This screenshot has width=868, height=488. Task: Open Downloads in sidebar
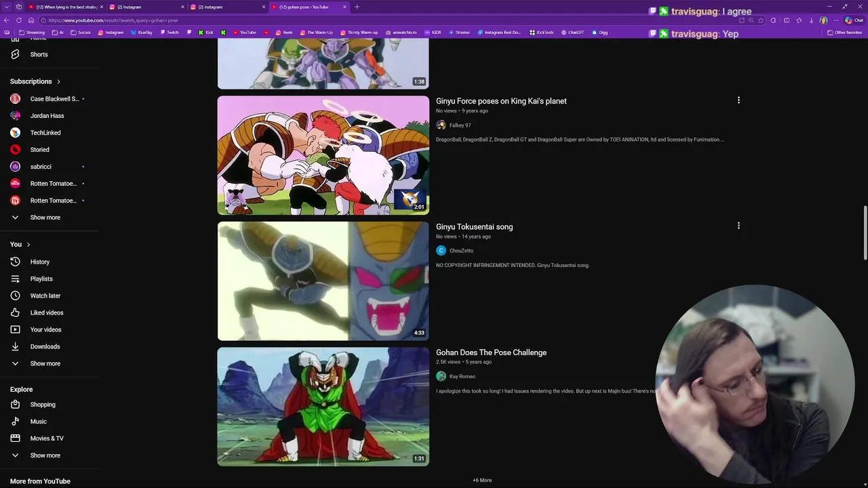click(45, 346)
